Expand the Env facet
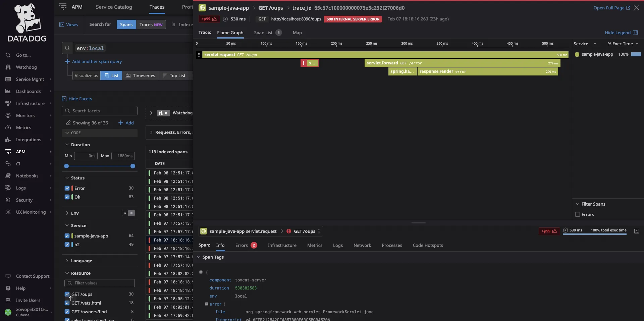Screen dimensions: 644x321 (67, 213)
